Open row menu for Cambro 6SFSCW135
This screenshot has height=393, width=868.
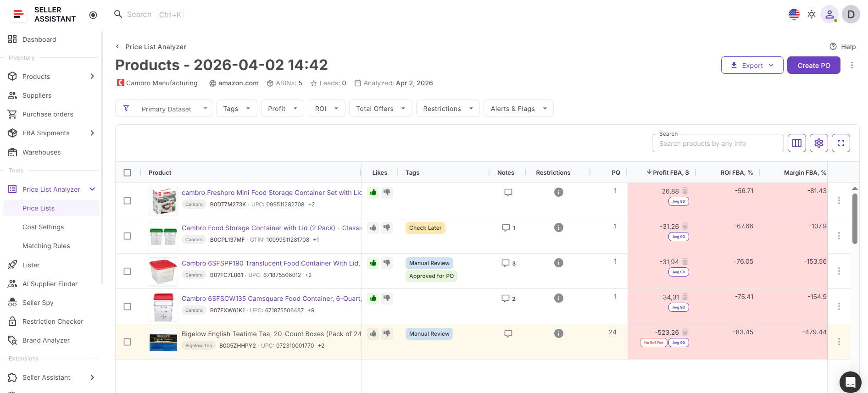pos(839,306)
